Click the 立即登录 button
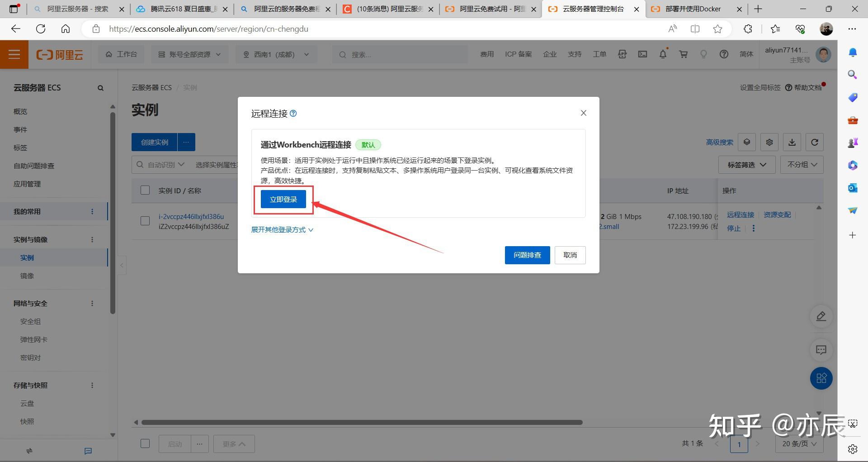This screenshot has width=868, height=462. coord(283,199)
